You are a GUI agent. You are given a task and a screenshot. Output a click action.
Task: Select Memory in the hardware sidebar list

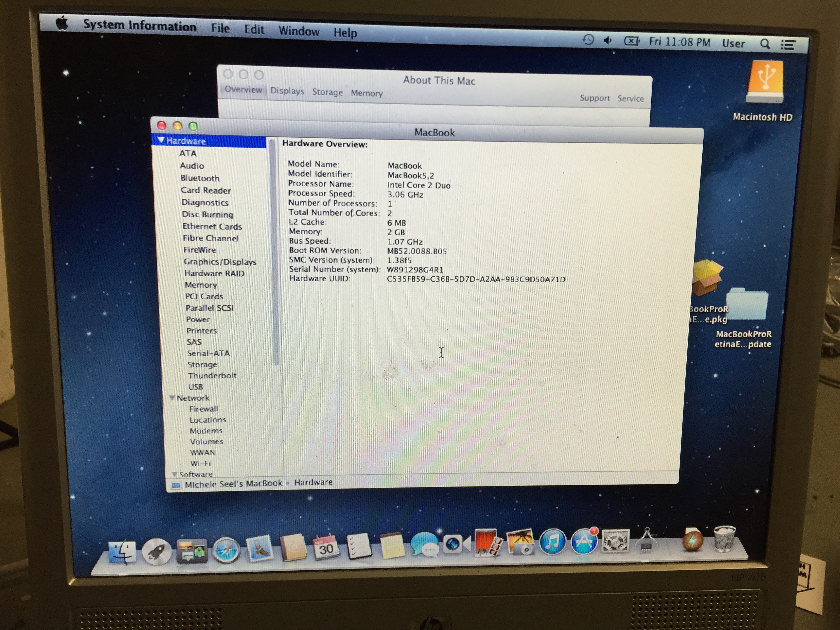click(201, 285)
